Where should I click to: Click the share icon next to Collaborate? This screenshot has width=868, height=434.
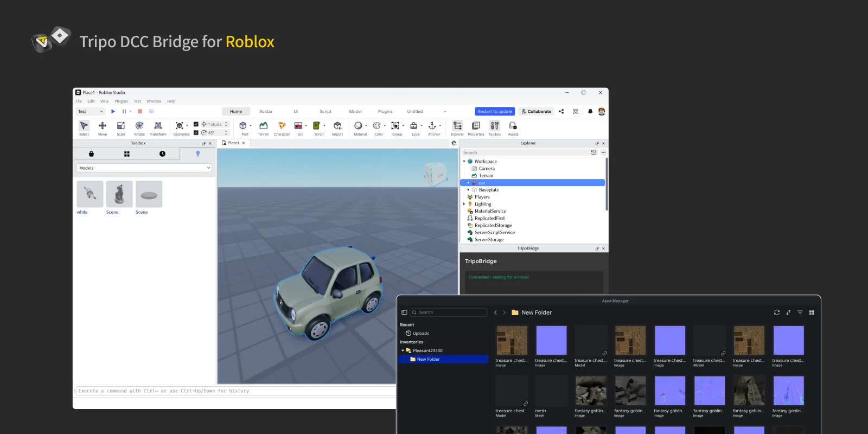click(561, 111)
